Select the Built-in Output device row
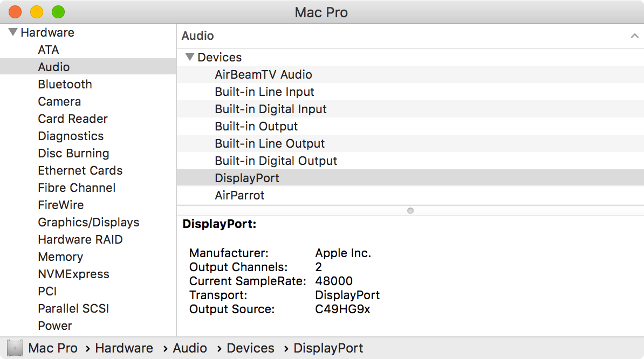The width and height of the screenshot is (644, 359). coord(410,126)
